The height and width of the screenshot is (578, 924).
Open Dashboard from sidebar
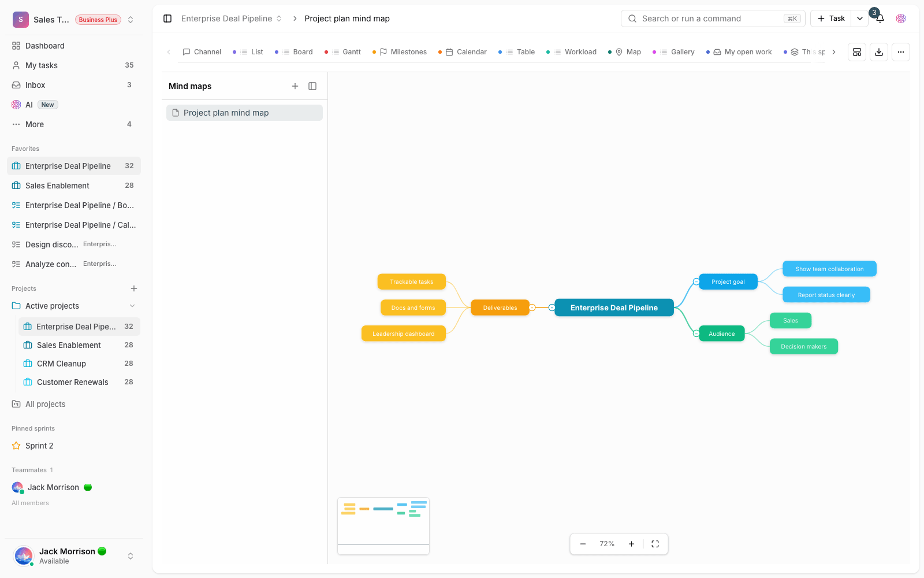74,46
